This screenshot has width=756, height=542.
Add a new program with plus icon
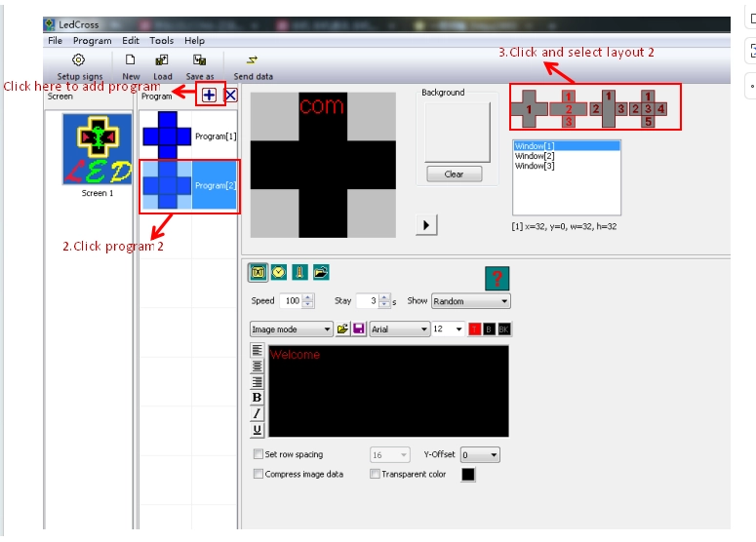(210, 95)
